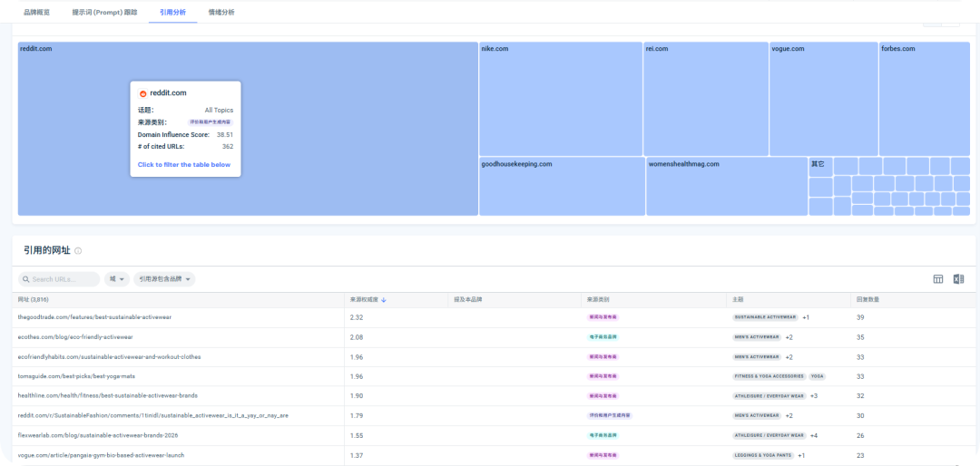The image size is (980, 466).
Task: Open the reddit.com SustainableFashion URL
Action: click(153, 415)
